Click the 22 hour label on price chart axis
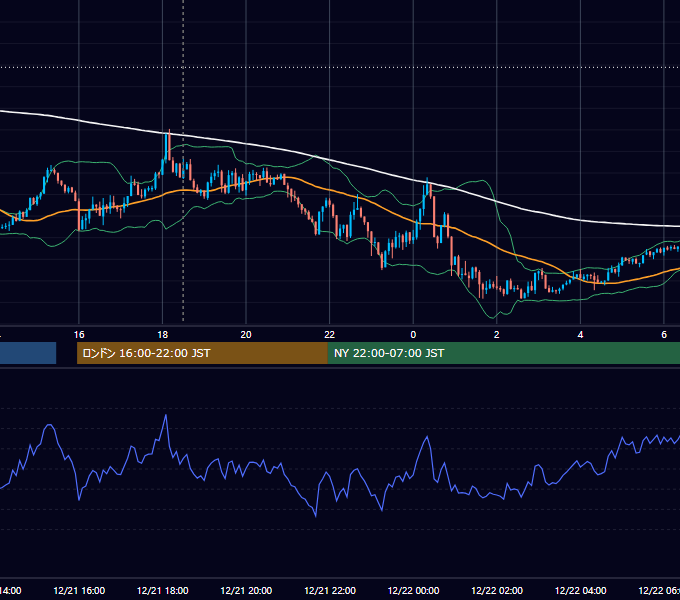This screenshot has height=600, width=680. [330, 335]
